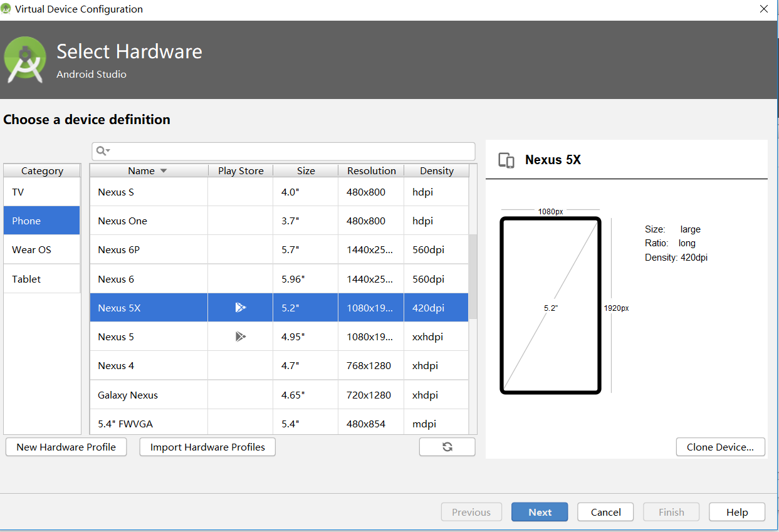Select the Nexus 6P device row
This screenshot has height=532, width=779.
[279, 249]
